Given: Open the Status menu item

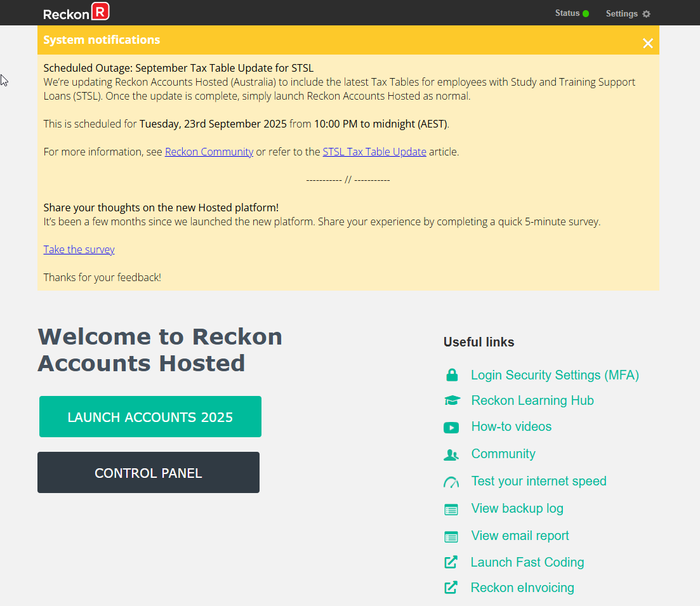Looking at the screenshot, I should (x=572, y=13).
